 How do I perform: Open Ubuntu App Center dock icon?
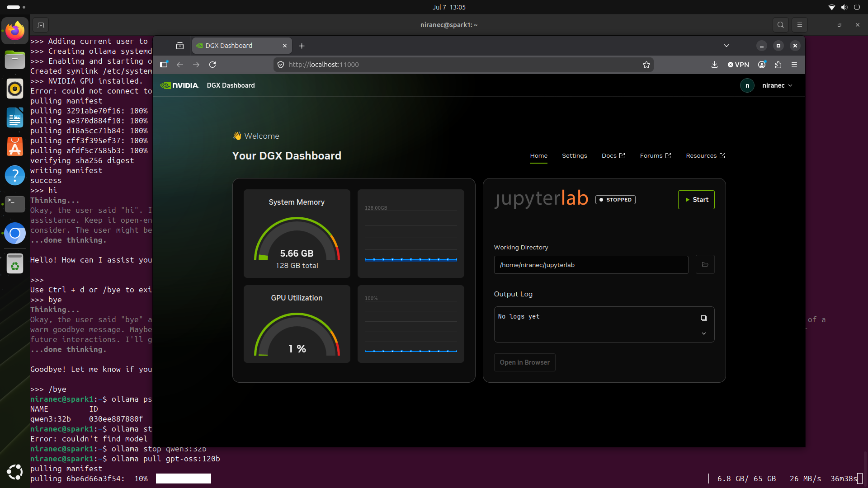(x=15, y=146)
